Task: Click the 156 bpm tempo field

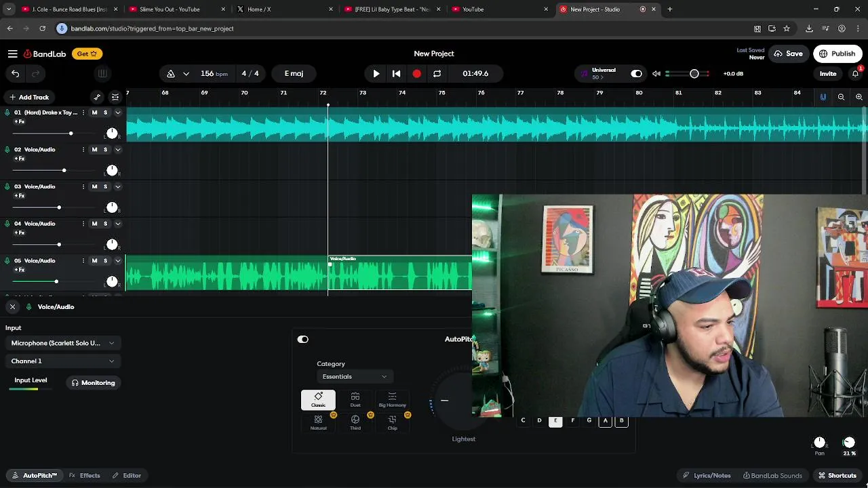Action: pos(214,73)
